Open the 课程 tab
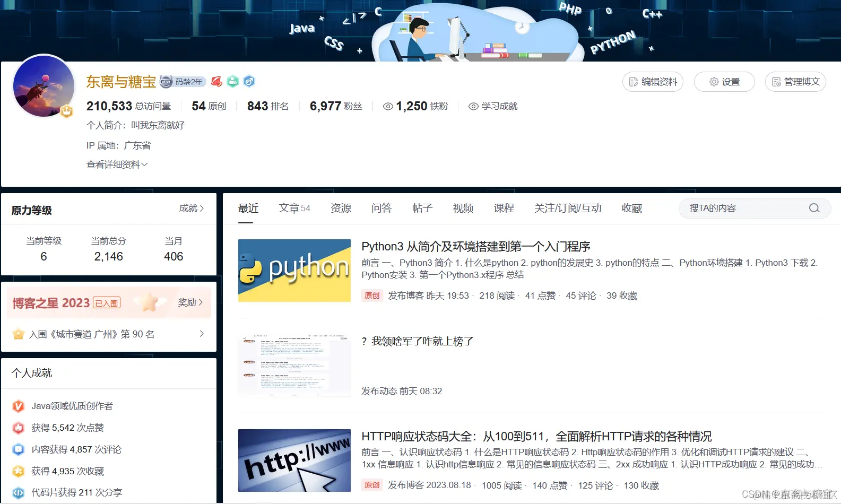Viewport: 841px width, 504px height. 504,208
